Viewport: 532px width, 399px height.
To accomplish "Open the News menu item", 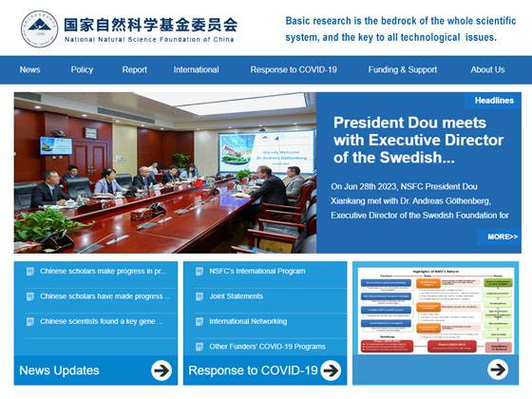I will point(29,69).
